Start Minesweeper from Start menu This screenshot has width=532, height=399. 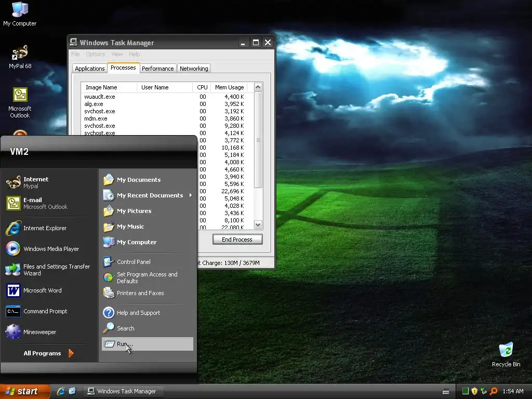coord(49,332)
